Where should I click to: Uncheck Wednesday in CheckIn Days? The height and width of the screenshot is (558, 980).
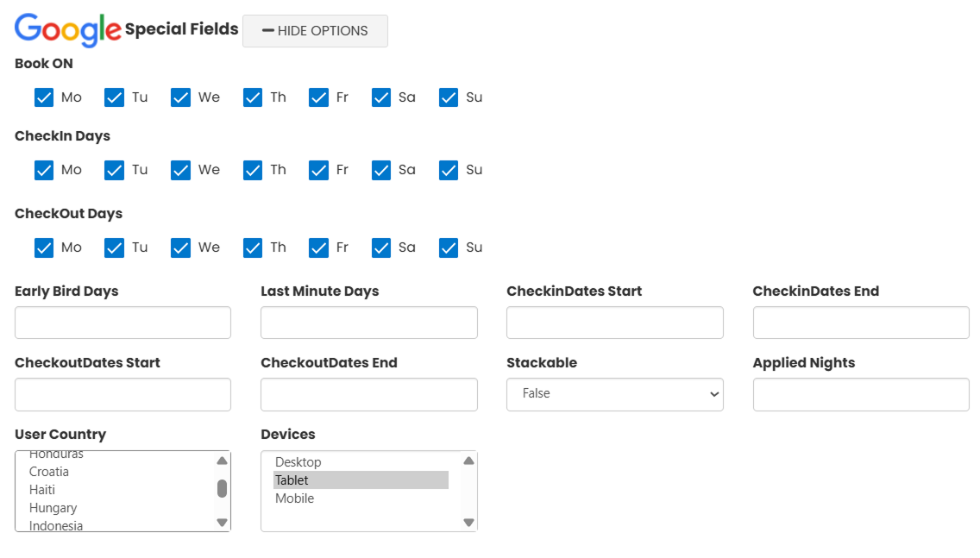(180, 170)
